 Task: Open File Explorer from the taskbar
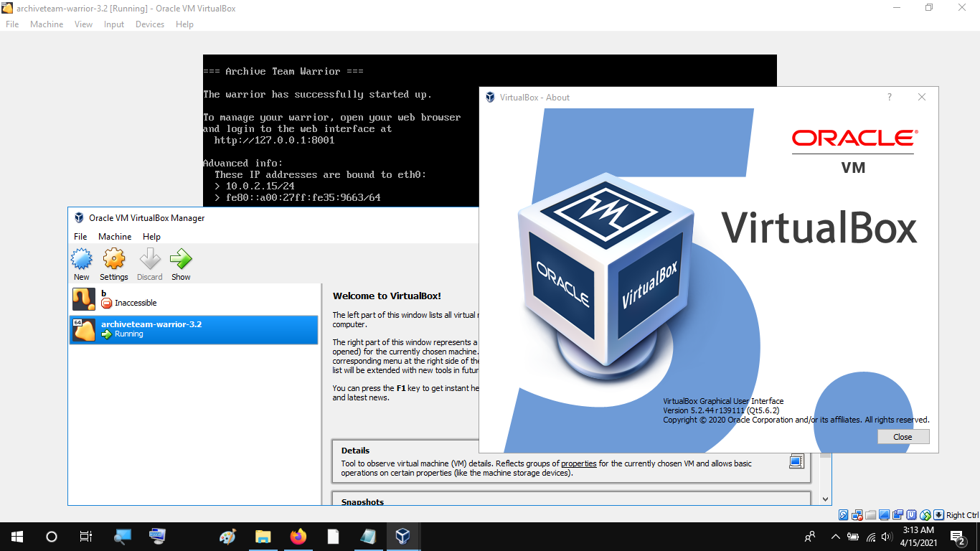(x=263, y=536)
